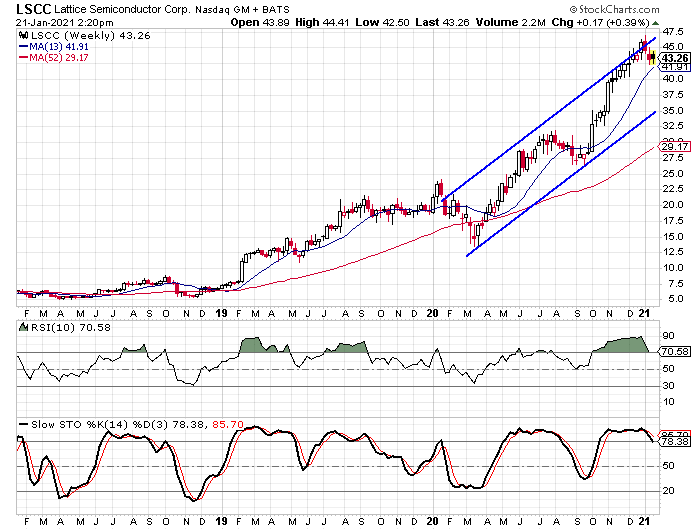Click the MA(52) 29.17 legend entry

point(54,58)
